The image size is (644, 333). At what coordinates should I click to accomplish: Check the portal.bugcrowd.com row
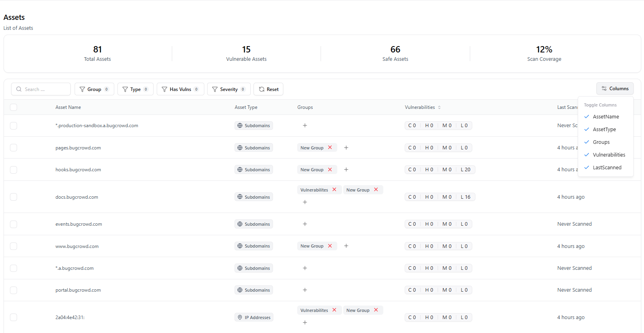pos(13,290)
